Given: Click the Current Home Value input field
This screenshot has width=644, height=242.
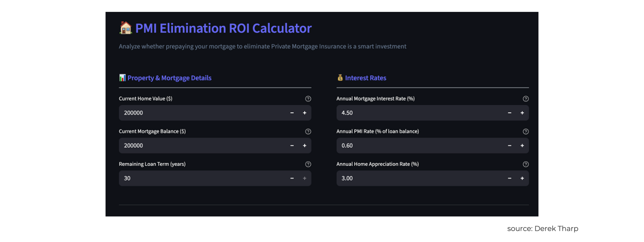Looking at the screenshot, I should coord(201,113).
